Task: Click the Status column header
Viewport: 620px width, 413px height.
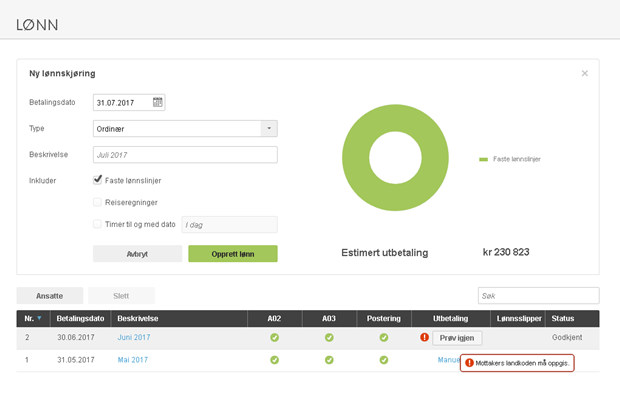Action: (572, 318)
